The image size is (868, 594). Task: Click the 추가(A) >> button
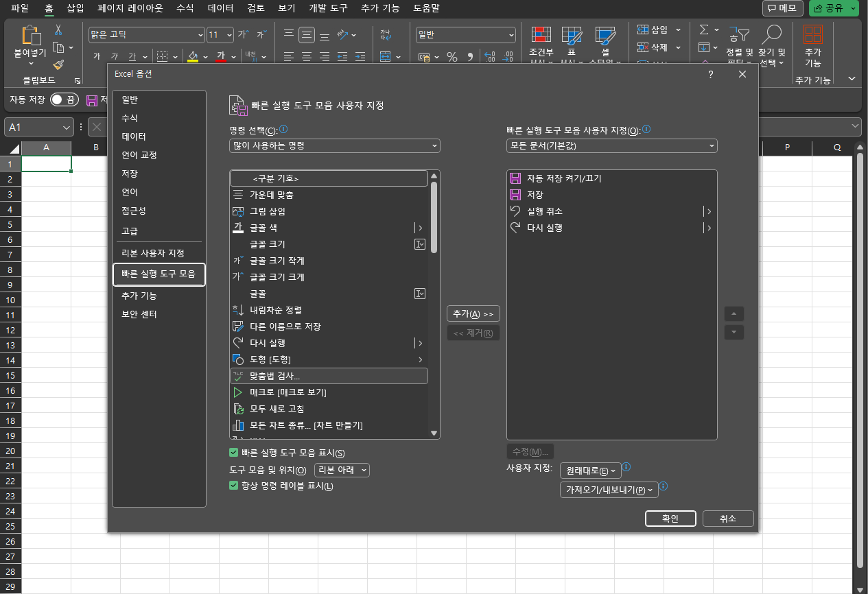[x=473, y=313]
